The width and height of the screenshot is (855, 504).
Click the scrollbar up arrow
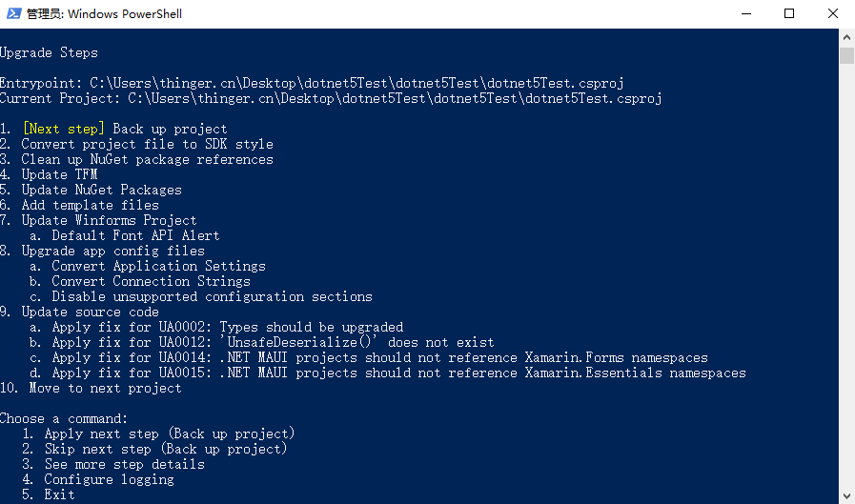tap(846, 37)
